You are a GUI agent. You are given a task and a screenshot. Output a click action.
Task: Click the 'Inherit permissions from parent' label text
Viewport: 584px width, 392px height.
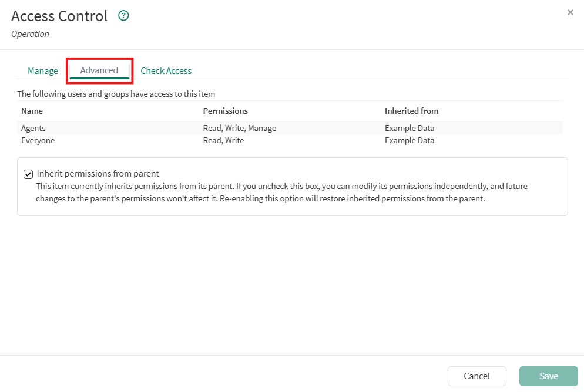98,174
